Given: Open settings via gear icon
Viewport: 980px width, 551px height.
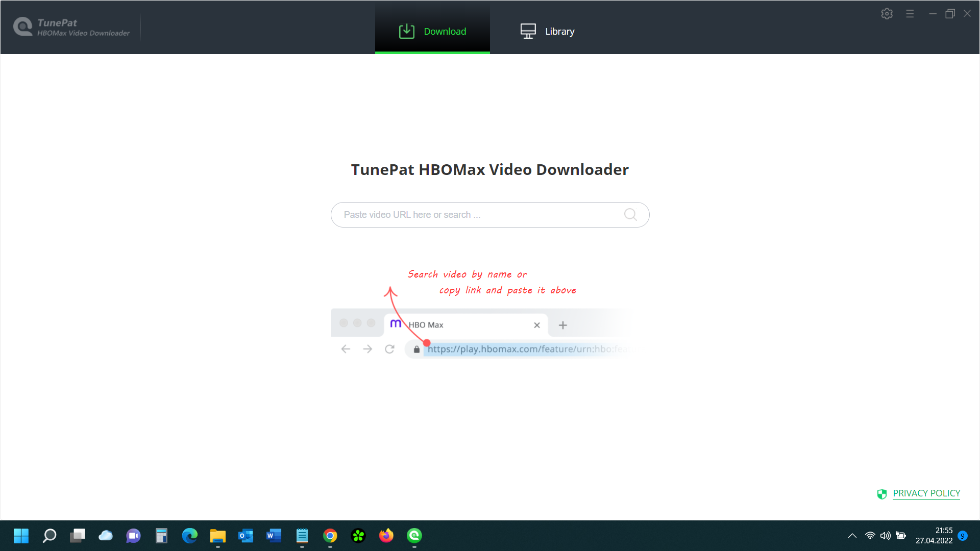Looking at the screenshot, I should pyautogui.click(x=887, y=14).
